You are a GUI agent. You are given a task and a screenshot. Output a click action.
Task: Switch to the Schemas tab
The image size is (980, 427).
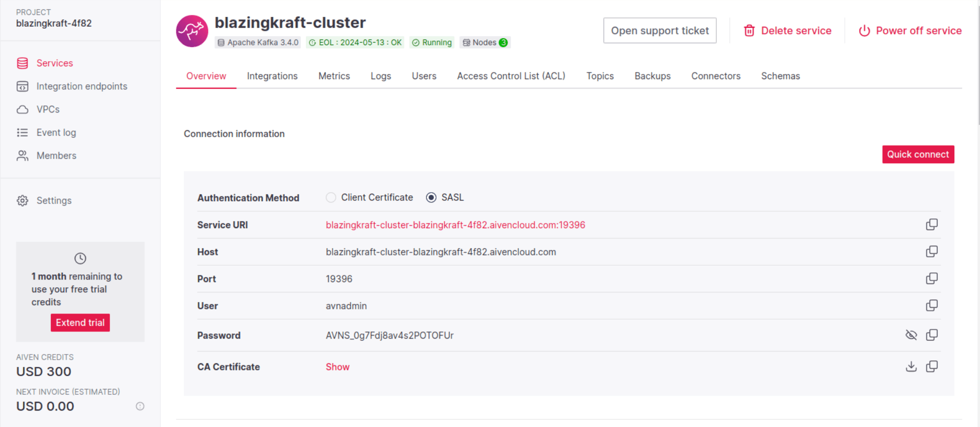(x=781, y=76)
